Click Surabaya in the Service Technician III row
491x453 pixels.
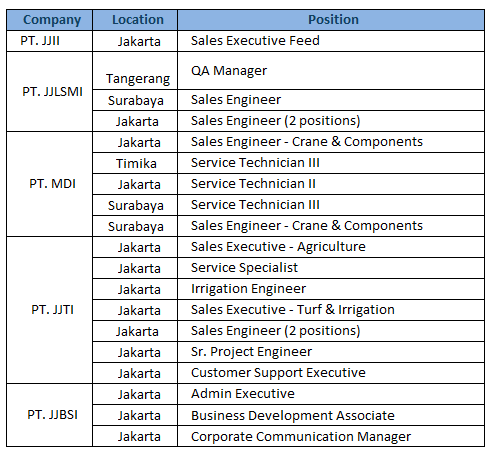pyautogui.click(x=135, y=205)
